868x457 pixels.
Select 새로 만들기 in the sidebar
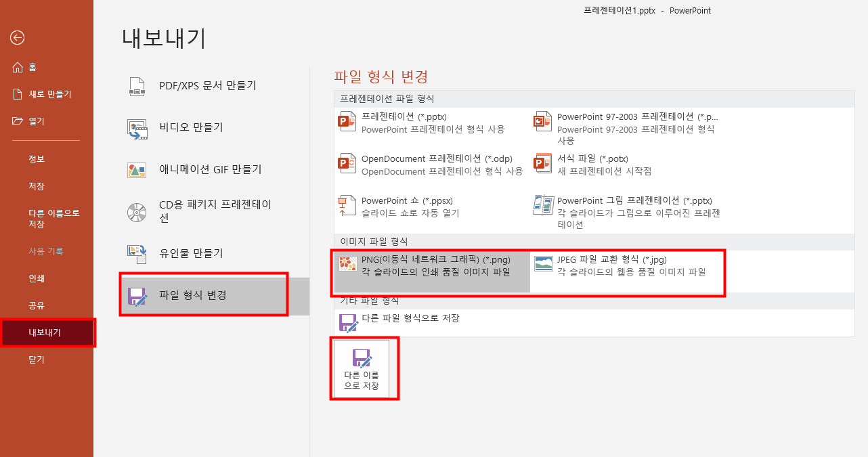(x=47, y=94)
